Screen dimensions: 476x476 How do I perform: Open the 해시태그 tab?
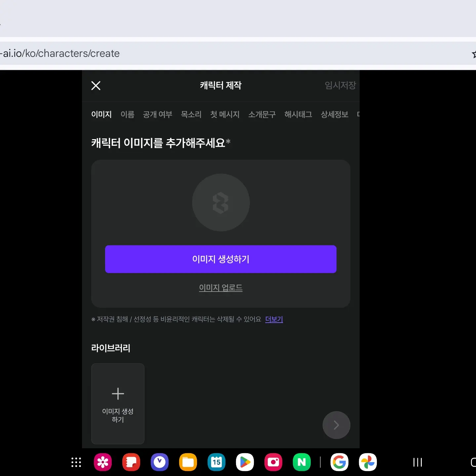298,114
